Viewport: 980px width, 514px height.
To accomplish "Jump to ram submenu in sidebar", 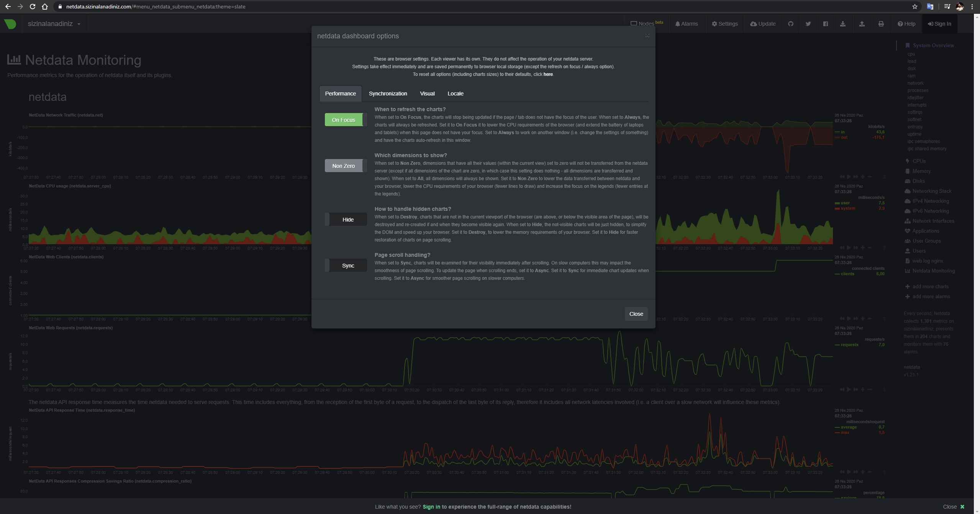I will coord(911,76).
